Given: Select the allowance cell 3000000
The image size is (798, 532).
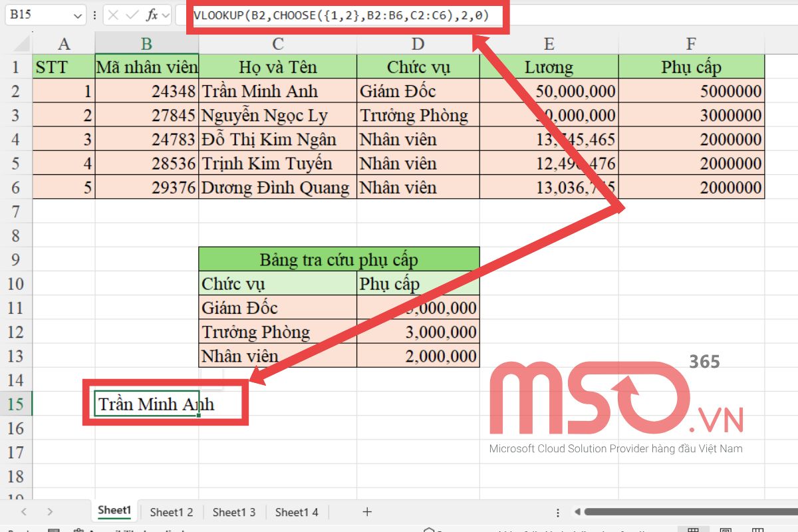Looking at the screenshot, I should tap(692, 115).
